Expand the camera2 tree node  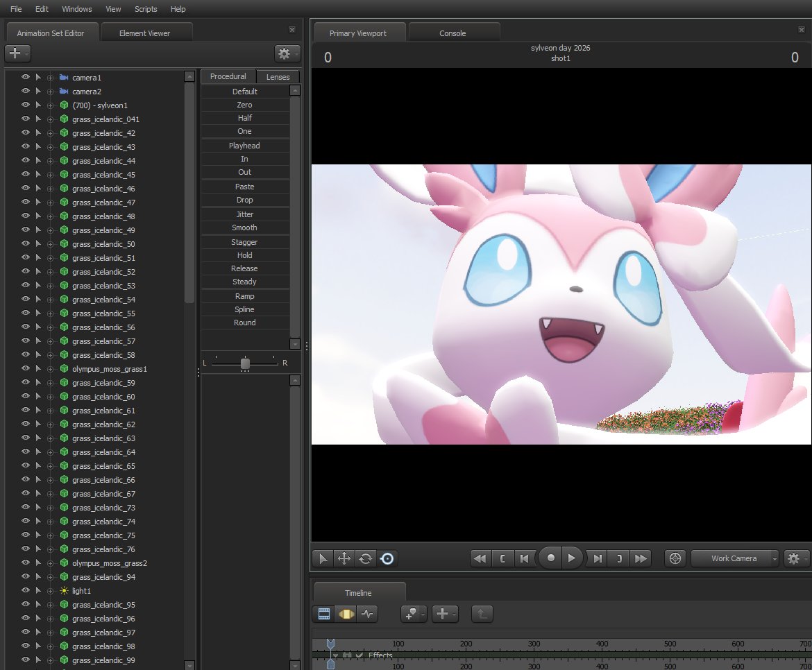pyautogui.click(x=50, y=92)
